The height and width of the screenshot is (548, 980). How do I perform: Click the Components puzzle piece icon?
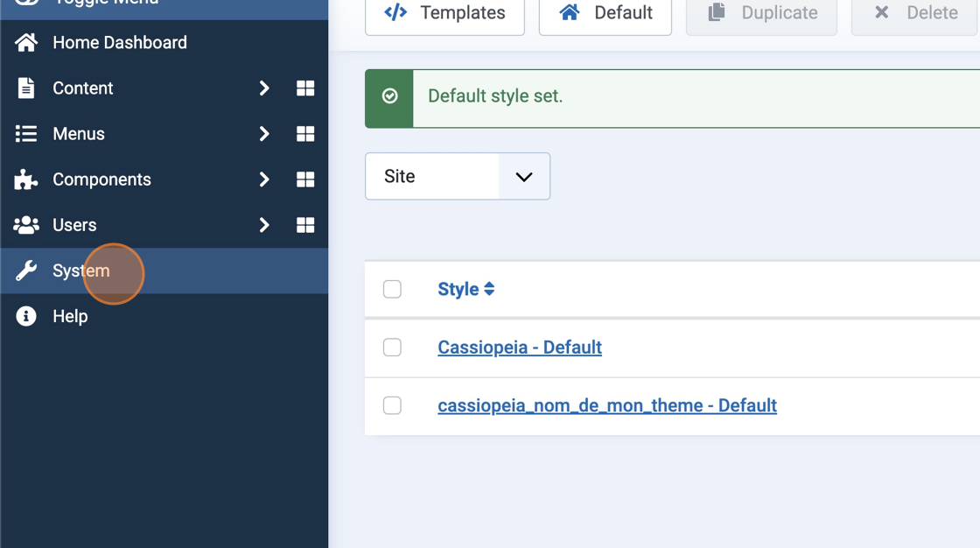(26, 179)
